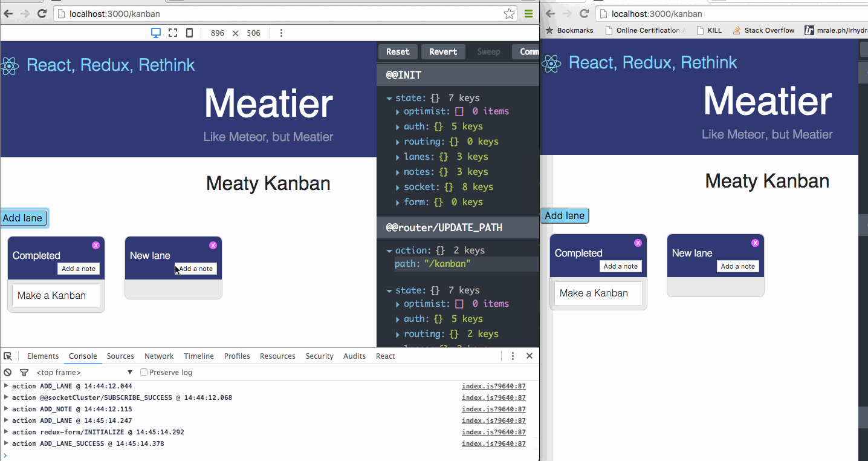
Task: Remove the New lane in right window
Action: pyautogui.click(x=755, y=243)
